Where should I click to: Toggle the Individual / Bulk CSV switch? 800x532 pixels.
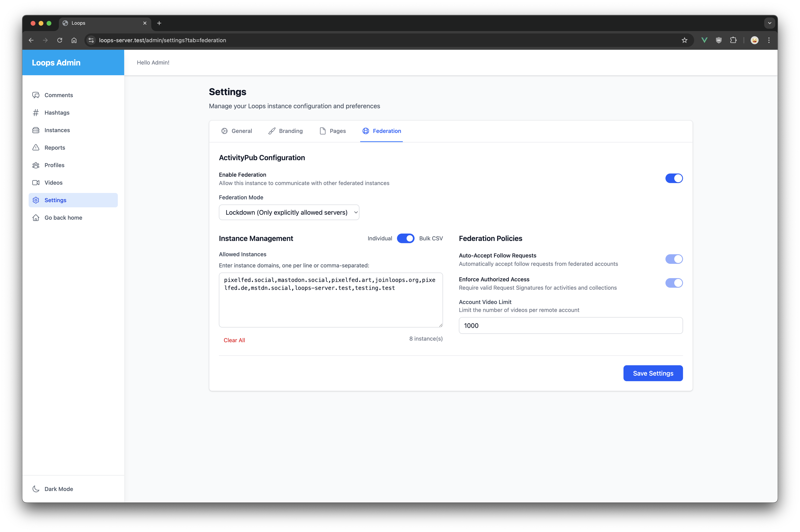pyautogui.click(x=406, y=238)
